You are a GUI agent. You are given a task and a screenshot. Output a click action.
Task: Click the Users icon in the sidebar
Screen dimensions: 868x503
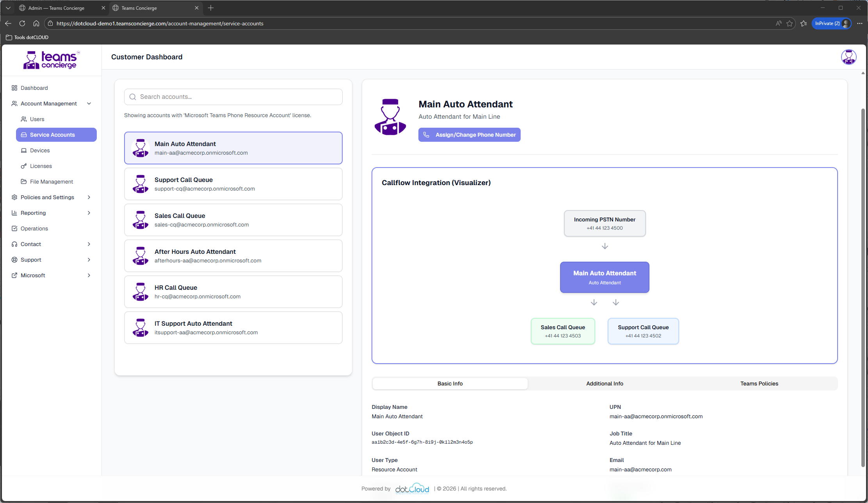[x=24, y=119]
